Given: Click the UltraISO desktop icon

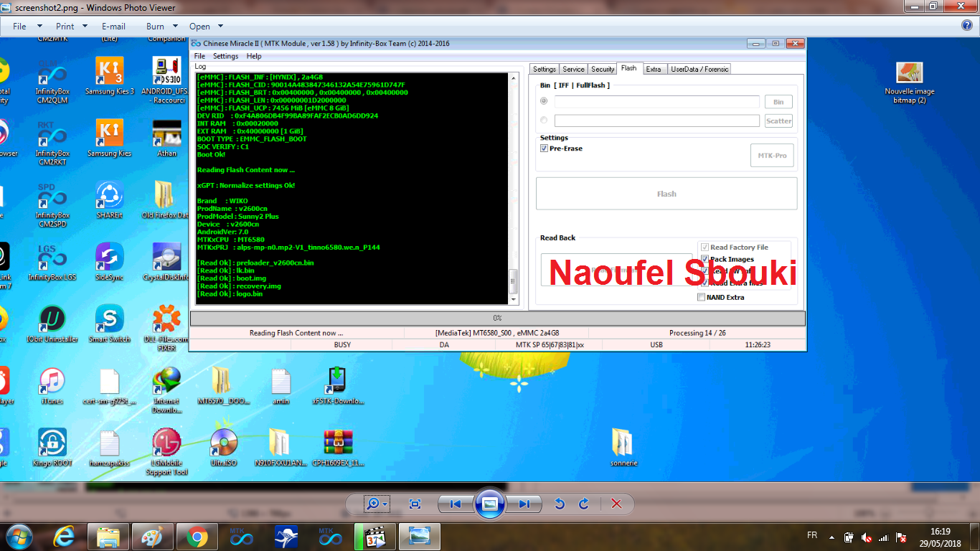Looking at the screenshot, I should click(224, 448).
